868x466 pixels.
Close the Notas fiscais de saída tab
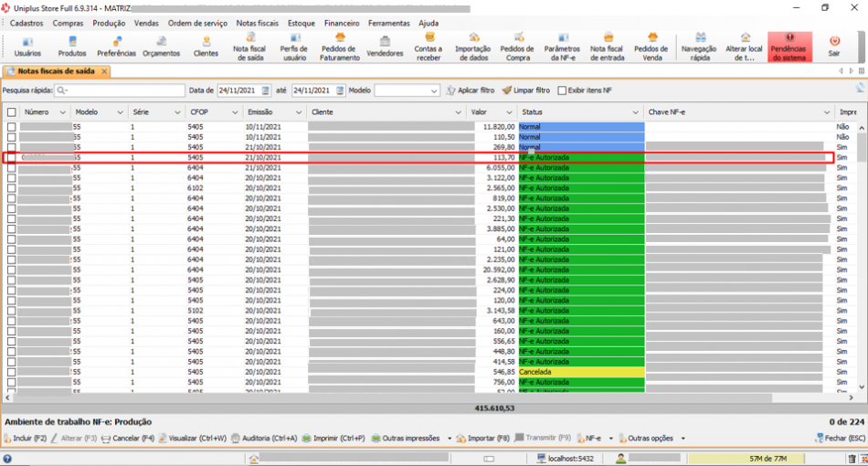coord(103,71)
